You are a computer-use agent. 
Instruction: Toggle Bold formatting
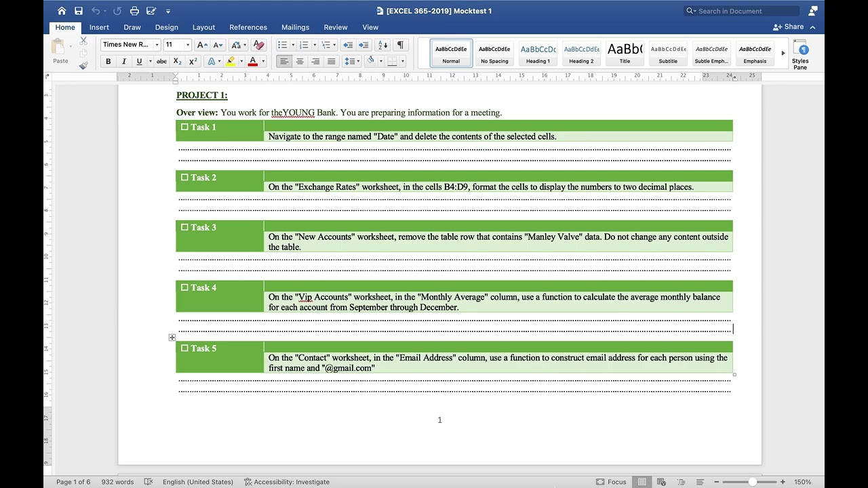coord(108,61)
